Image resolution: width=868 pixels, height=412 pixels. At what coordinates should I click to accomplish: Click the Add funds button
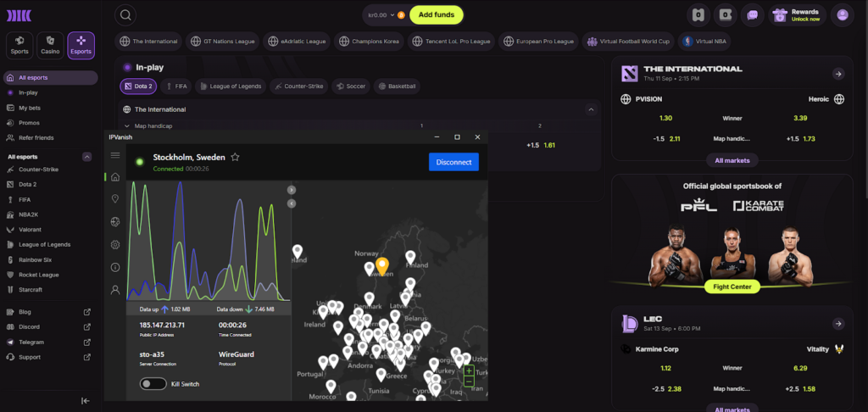[x=437, y=15]
